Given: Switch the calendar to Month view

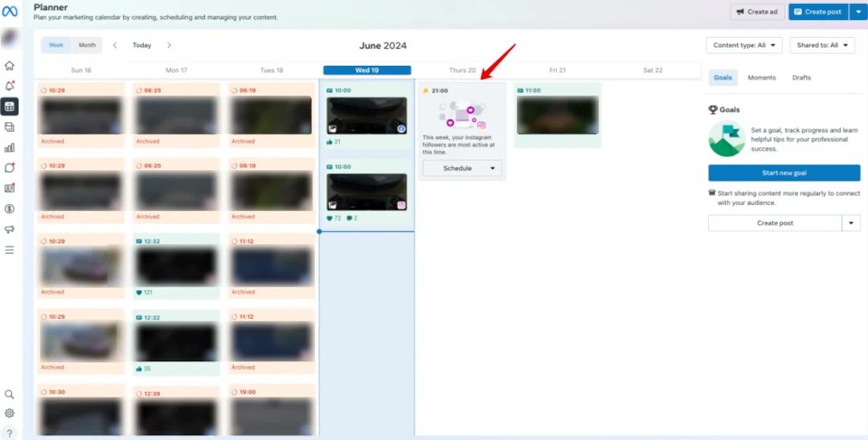Looking at the screenshot, I should pyautogui.click(x=87, y=45).
